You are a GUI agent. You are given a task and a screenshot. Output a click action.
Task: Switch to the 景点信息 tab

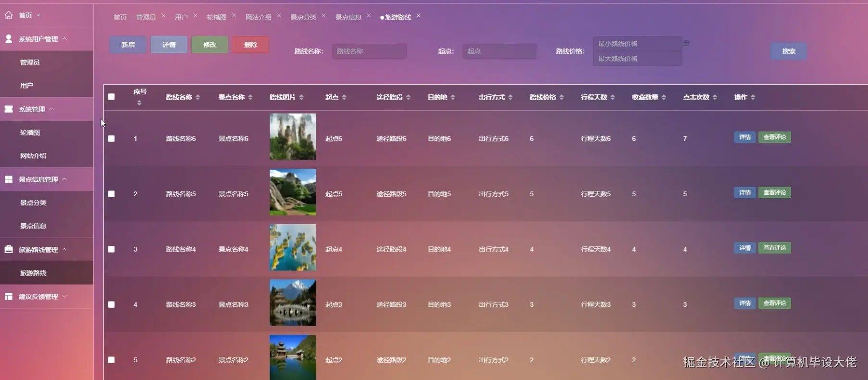(x=348, y=17)
